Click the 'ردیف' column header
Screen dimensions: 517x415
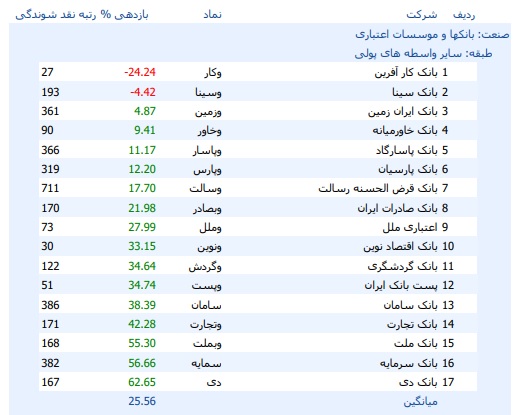pos(464,15)
